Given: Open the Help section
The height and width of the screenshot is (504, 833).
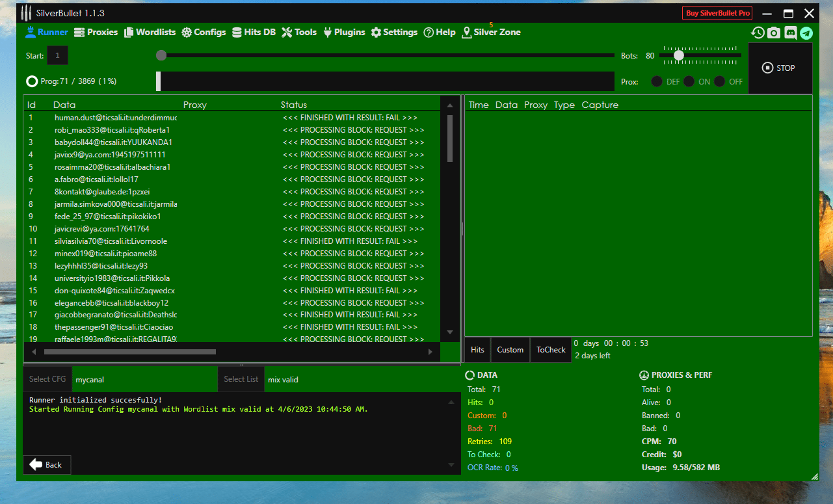Looking at the screenshot, I should [x=440, y=32].
